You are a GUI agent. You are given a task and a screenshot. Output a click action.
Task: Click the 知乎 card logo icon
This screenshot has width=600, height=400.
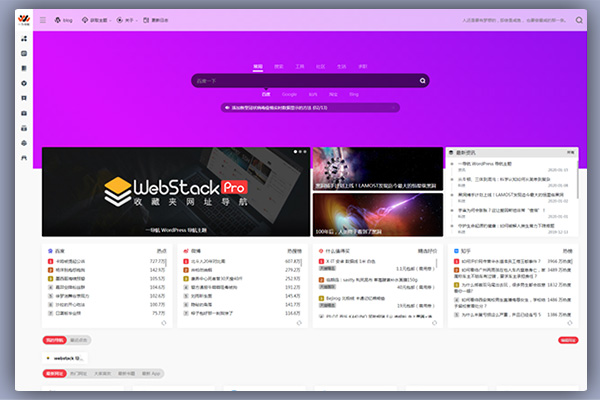(x=456, y=251)
